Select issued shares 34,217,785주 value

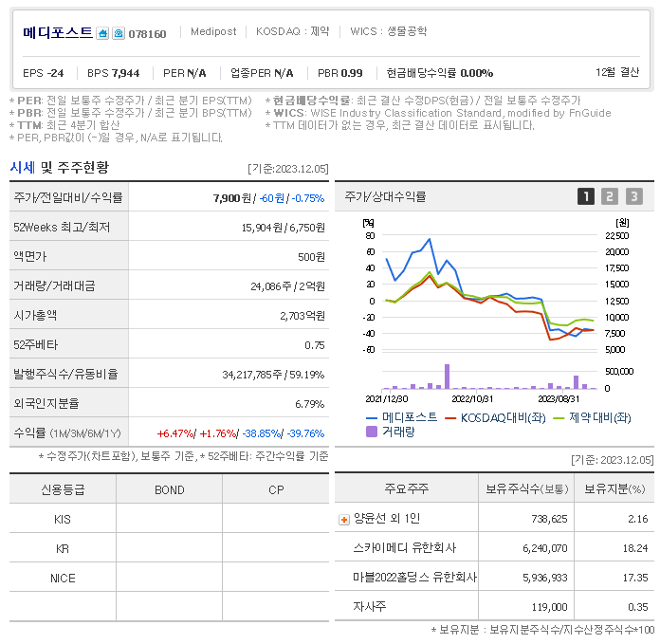(x=252, y=375)
